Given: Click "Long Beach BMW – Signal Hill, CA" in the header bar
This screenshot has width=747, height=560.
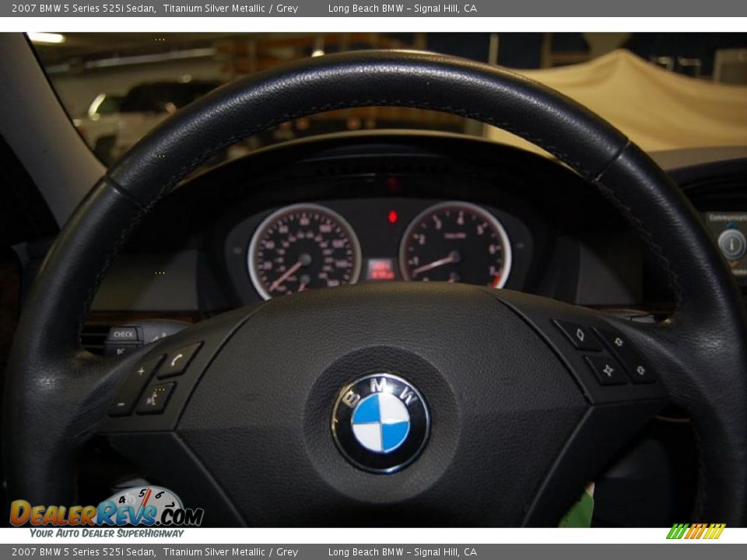Looking at the screenshot, I should point(402,8).
